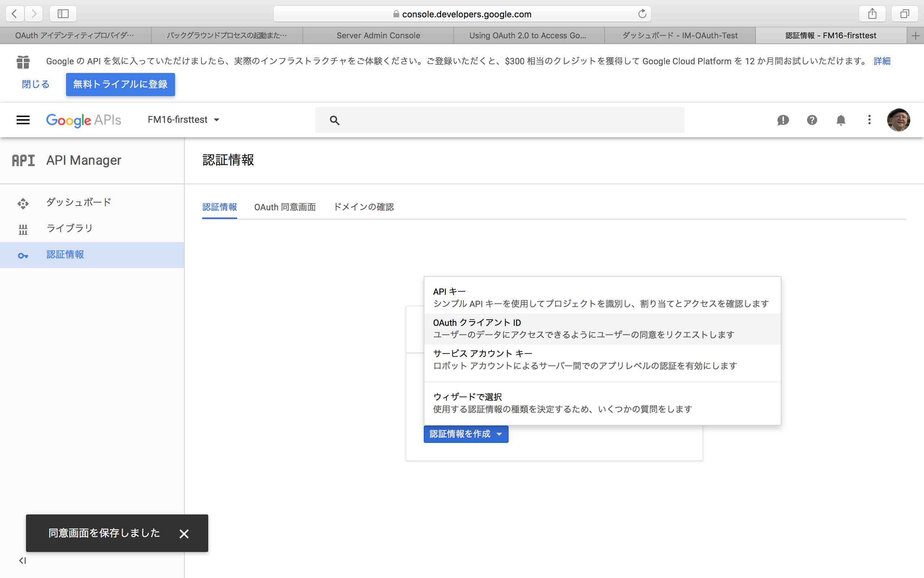924x578 pixels.
Task: Click the Safari address bar
Action: [462, 14]
